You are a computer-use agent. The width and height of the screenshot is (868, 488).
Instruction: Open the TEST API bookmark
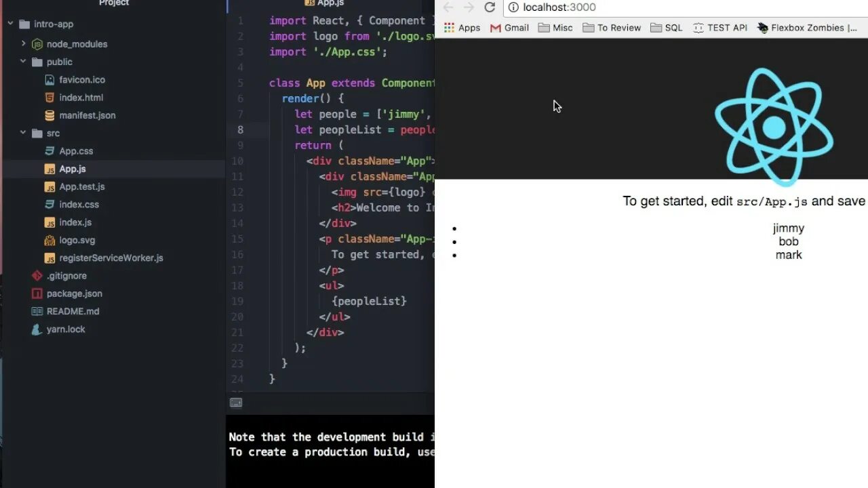click(720, 28)
